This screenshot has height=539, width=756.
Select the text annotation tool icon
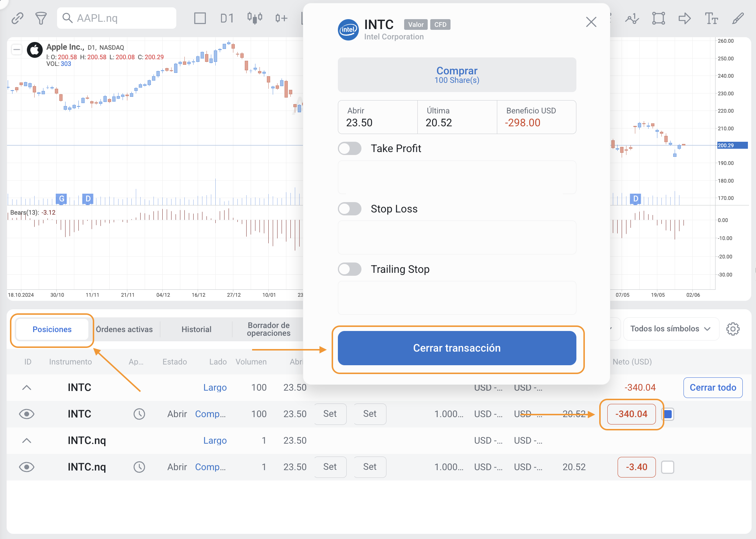click(711, 18)
